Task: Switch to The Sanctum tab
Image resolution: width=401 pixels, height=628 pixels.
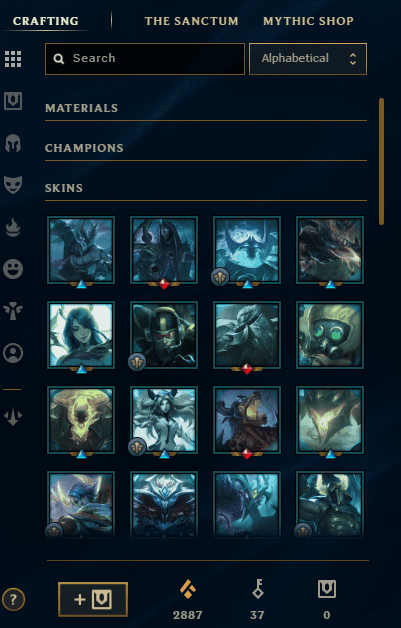Action: click(x=191, y=21)
